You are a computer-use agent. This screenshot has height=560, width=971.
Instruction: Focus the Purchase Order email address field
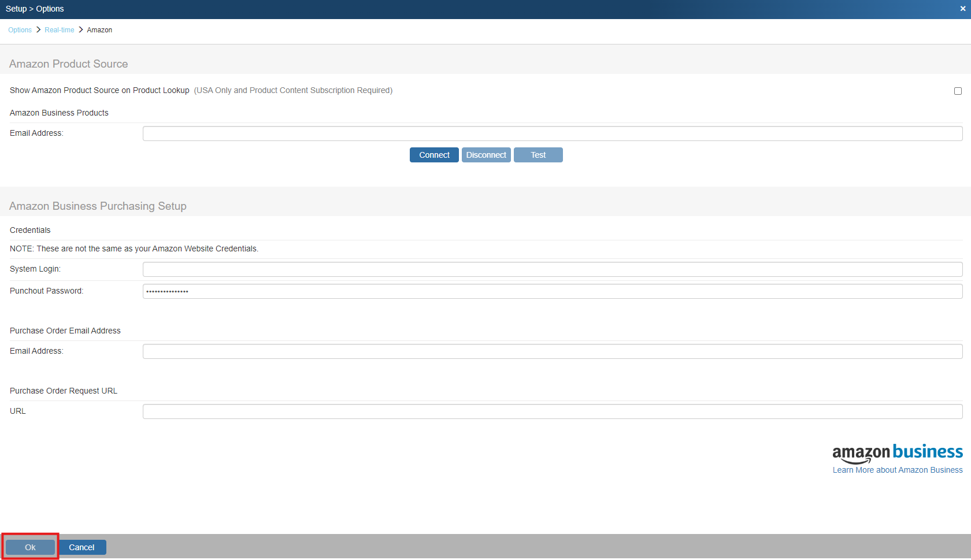552,351
